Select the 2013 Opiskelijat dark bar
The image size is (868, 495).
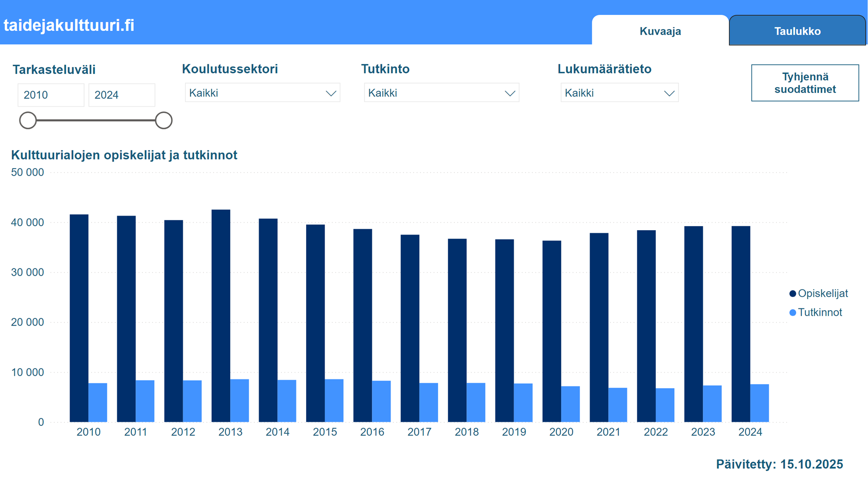pos(221,315)
